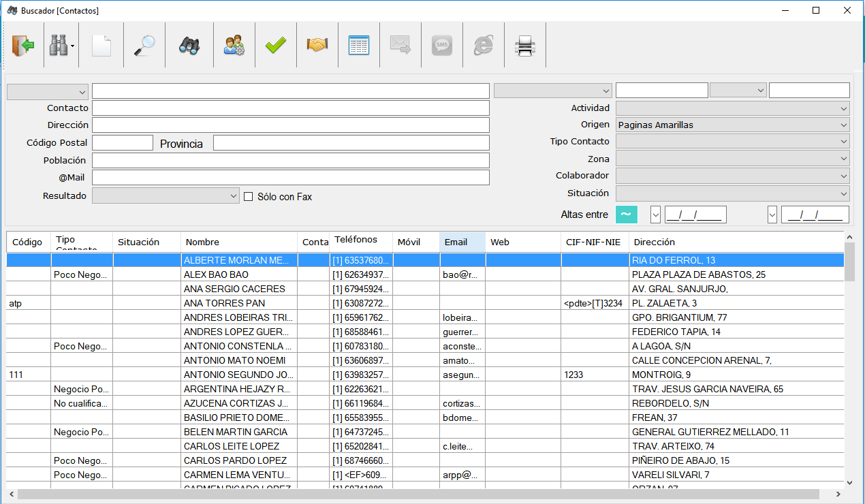Click the handshake toolbar icon
This screenshot has width=865, height=504.
(x=317, y=46)
